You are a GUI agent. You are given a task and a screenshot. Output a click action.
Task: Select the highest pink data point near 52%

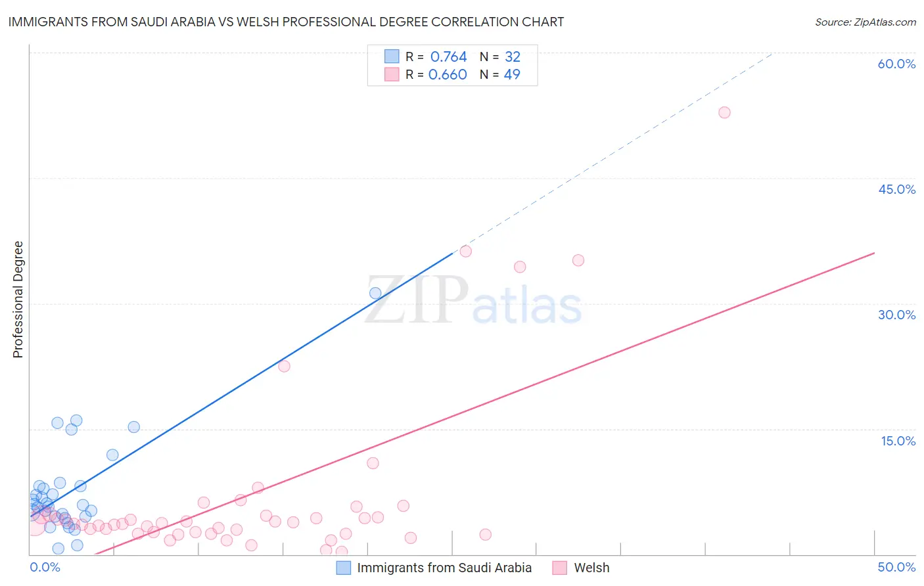724,112
